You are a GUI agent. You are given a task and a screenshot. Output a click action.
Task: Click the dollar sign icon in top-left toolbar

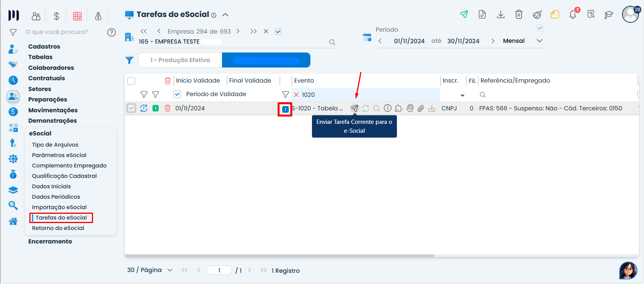click(x=56, y=16)
